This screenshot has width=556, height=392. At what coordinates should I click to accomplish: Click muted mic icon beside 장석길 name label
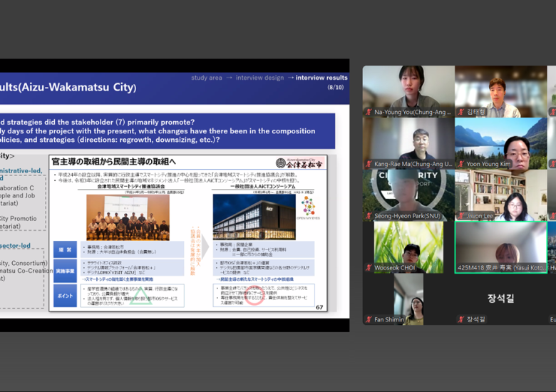pyautogui.click(x=461, y=319)
